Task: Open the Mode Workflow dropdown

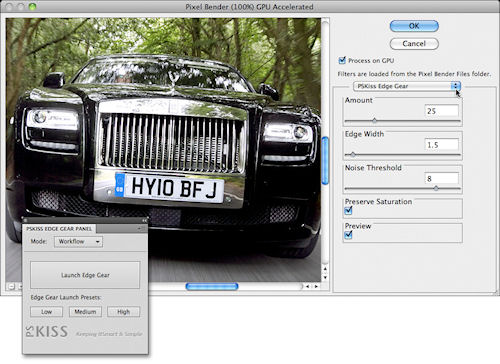Action: tap(78, 241)
